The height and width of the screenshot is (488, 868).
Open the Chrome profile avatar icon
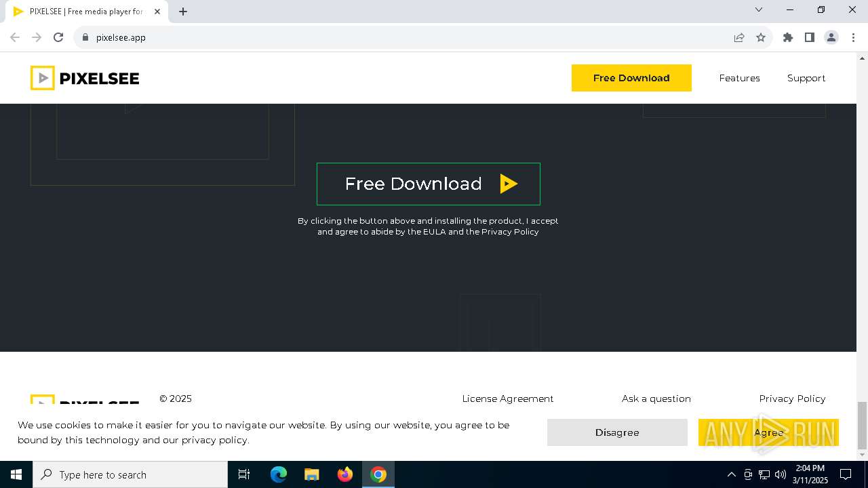coord(831,37)
